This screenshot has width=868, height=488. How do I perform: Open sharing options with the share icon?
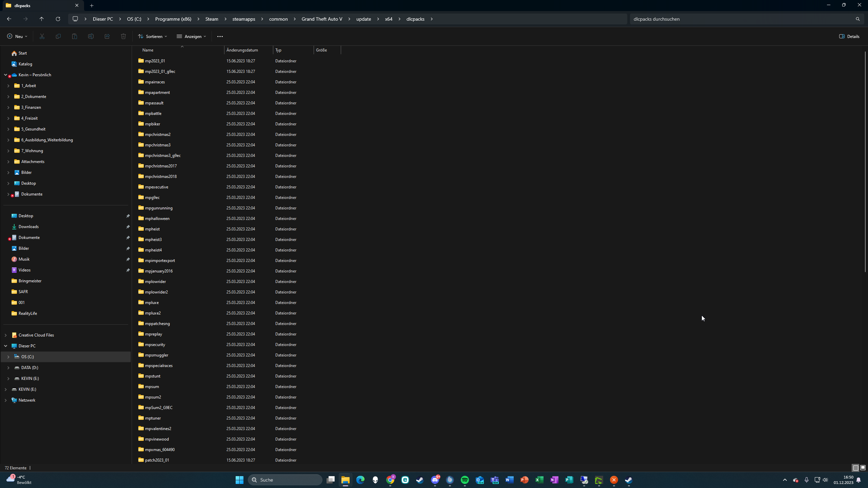107,36
